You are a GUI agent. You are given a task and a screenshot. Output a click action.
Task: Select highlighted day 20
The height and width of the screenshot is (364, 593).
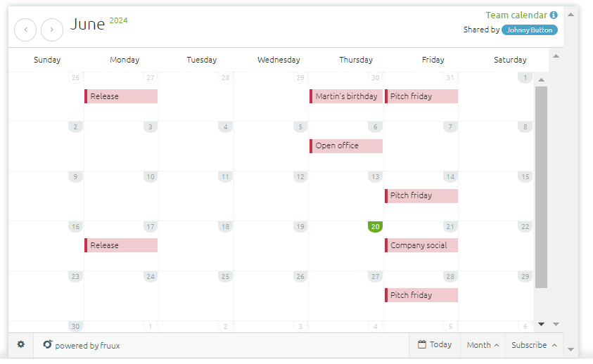click(x=375, y=227)
